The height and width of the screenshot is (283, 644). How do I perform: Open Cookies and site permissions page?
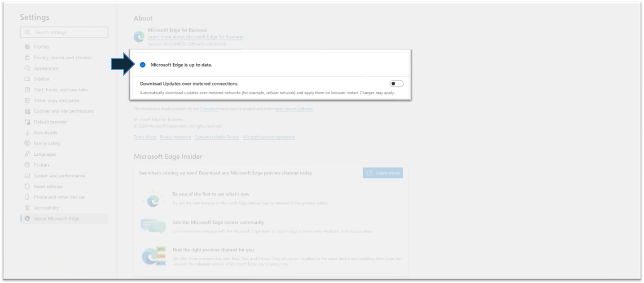point(64,111)
